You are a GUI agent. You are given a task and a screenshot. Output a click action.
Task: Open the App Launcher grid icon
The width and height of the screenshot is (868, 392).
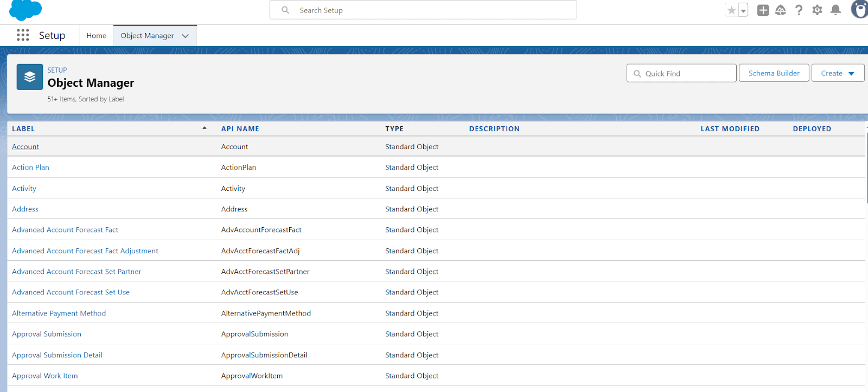(x=23, y=35)
